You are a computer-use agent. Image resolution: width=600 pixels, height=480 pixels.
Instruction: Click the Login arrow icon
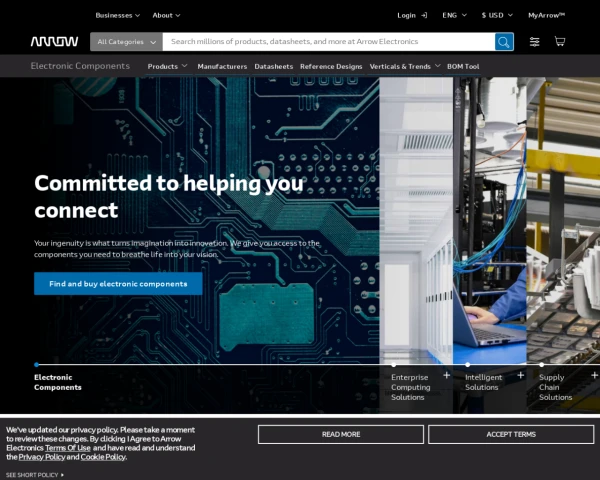[x=424, y=15]
